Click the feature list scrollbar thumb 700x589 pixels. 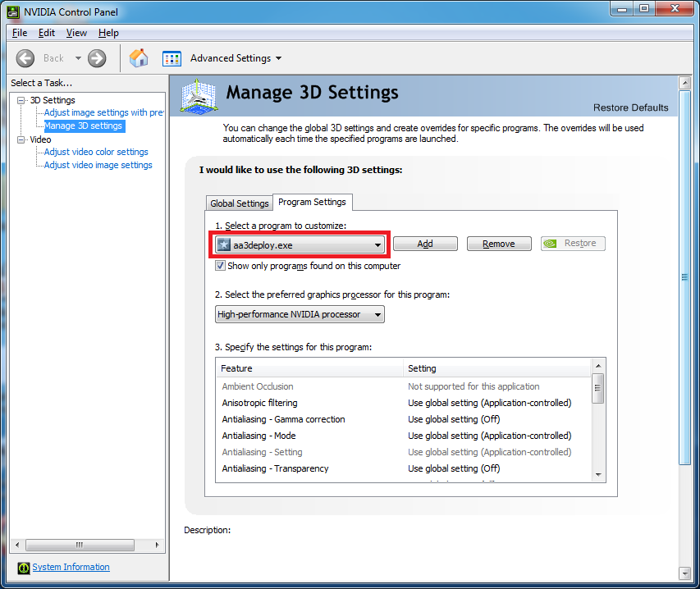pyautogui.click(x=598, y=388)
